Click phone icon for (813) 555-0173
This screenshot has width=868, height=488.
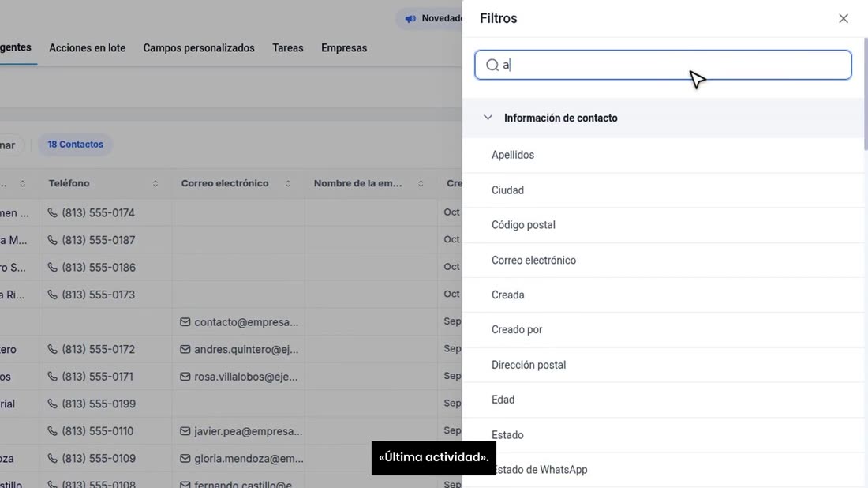click(x=53, y=295)
